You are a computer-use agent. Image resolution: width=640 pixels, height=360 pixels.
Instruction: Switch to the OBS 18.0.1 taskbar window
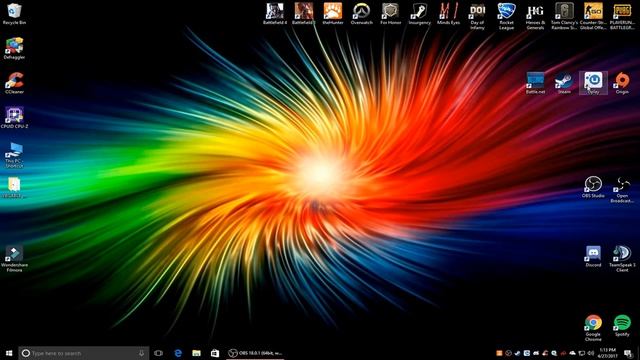(255, 353)
